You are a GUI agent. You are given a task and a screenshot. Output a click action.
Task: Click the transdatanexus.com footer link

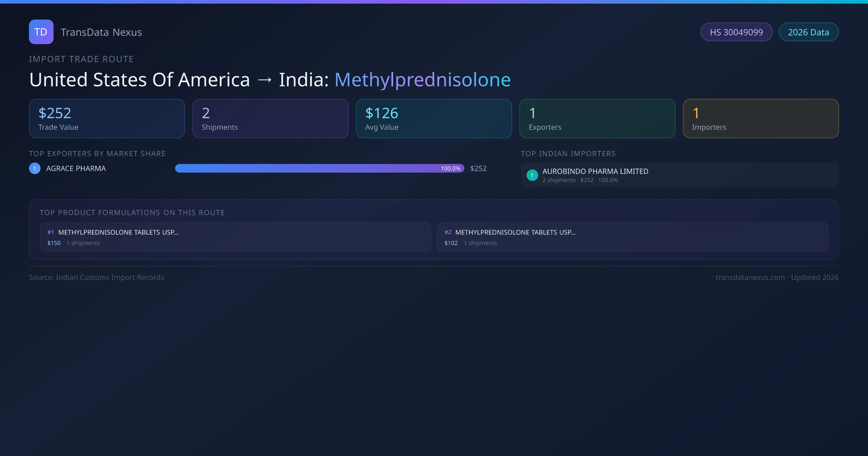pos(750,277)
